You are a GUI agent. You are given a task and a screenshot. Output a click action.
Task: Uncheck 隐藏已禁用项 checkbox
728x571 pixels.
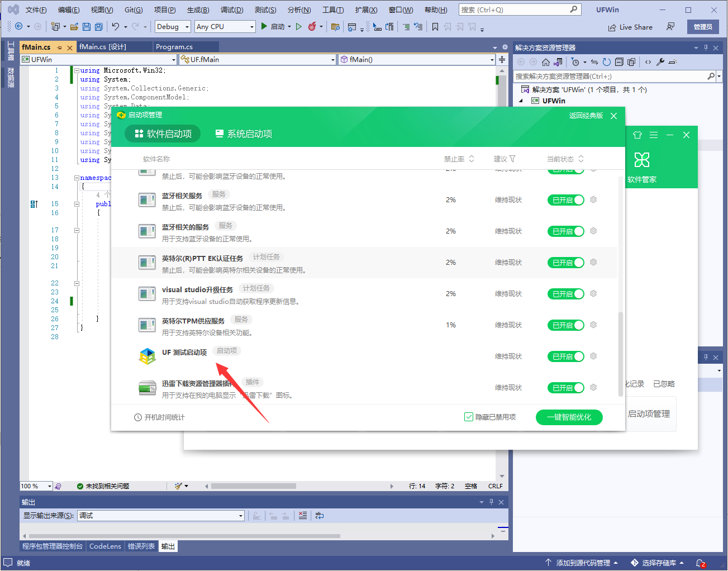coord(469,417)
